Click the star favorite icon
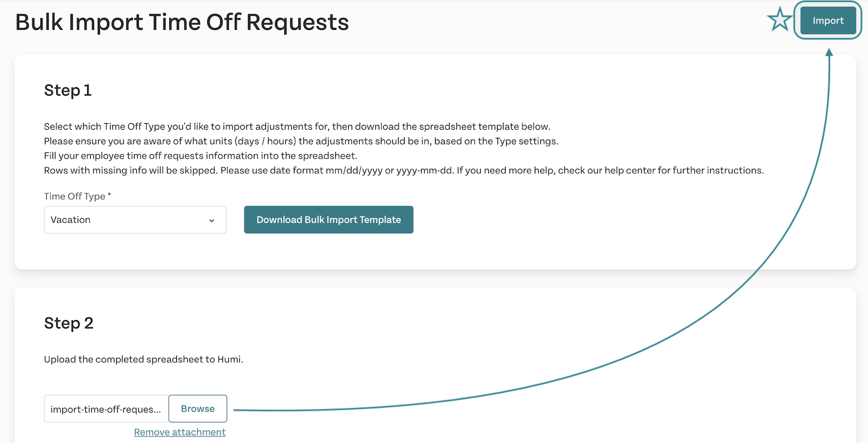 point(780,20)
